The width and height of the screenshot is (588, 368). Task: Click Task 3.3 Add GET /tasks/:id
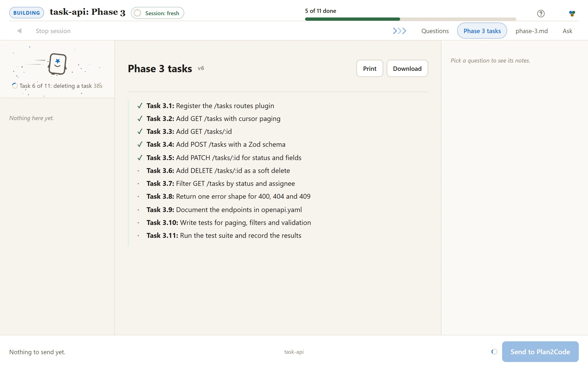[189, 132]
